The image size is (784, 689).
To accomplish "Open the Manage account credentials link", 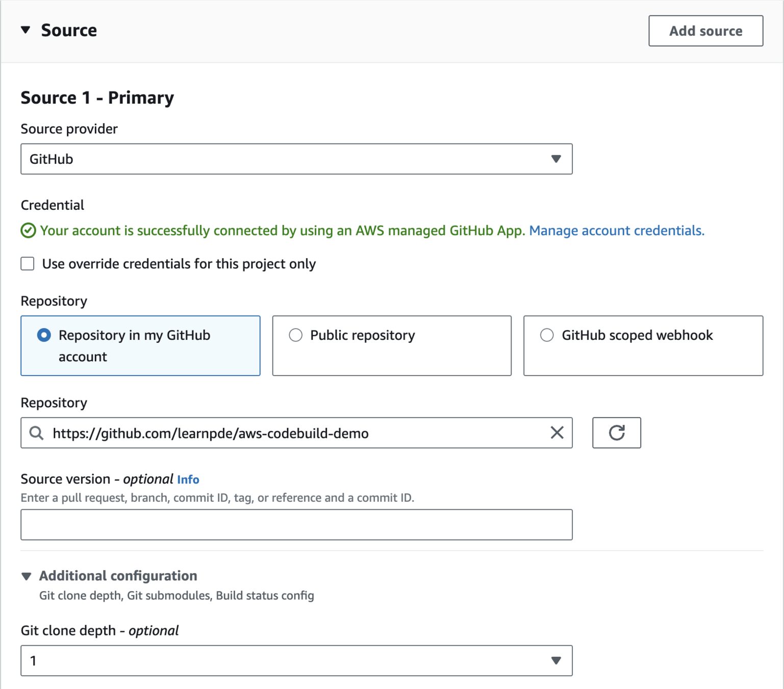I will pyautogui.click(x=616, y=231).
